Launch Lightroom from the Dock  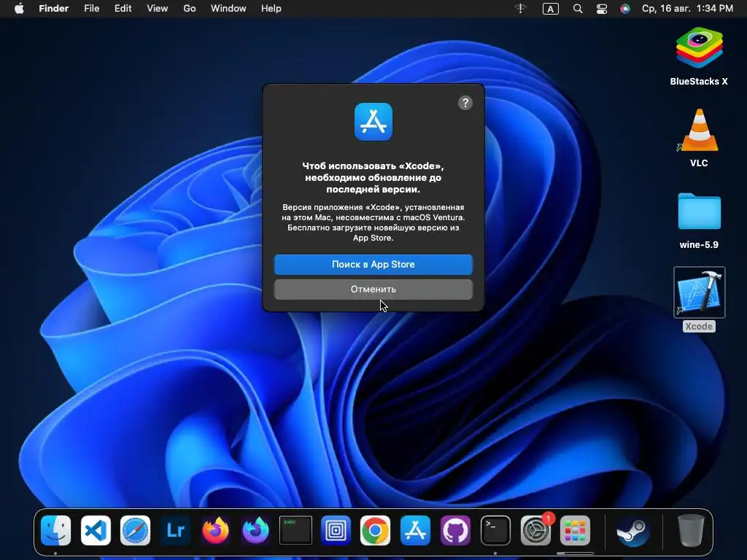click(175, 530)
